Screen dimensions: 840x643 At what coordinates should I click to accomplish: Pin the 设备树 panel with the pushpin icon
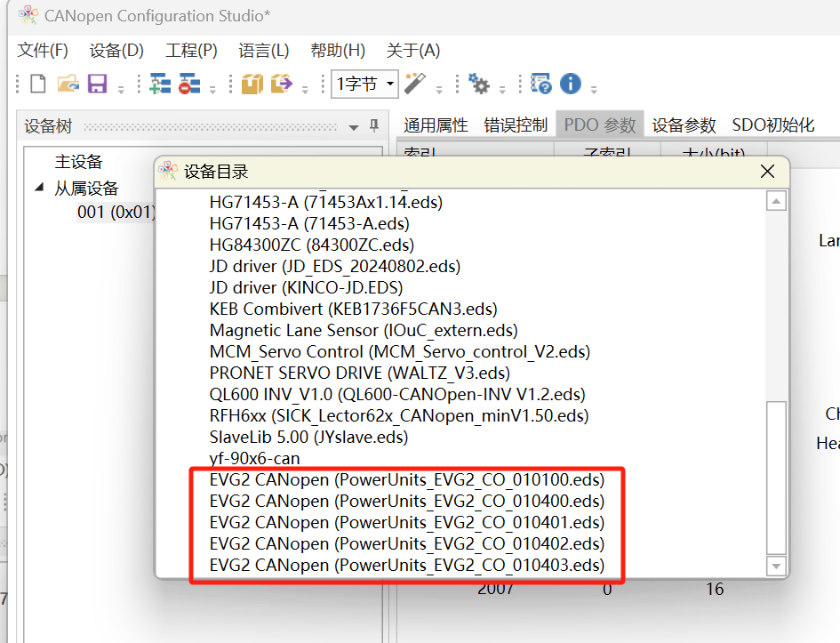(374, 126)
